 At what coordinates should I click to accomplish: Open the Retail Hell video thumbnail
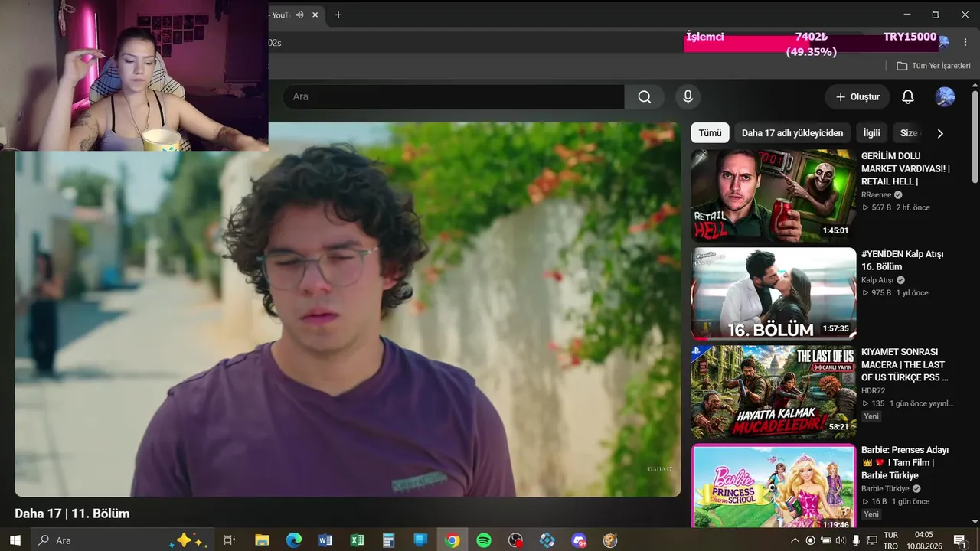pyautogui.click(x=773, y=196)
